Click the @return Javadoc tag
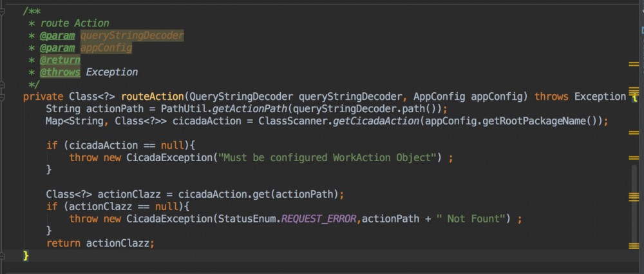Viewport: 644px width, 274px height. coord(60,60)
